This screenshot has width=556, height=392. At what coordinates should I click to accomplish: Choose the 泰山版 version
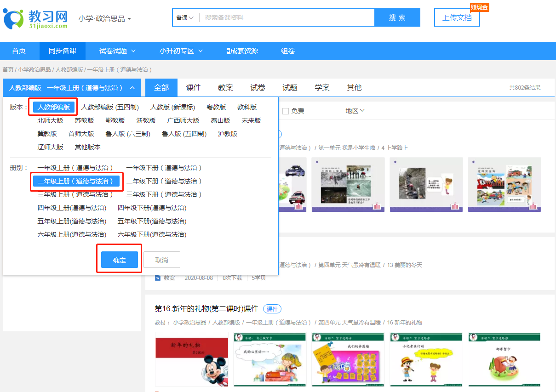pos(221,120)
